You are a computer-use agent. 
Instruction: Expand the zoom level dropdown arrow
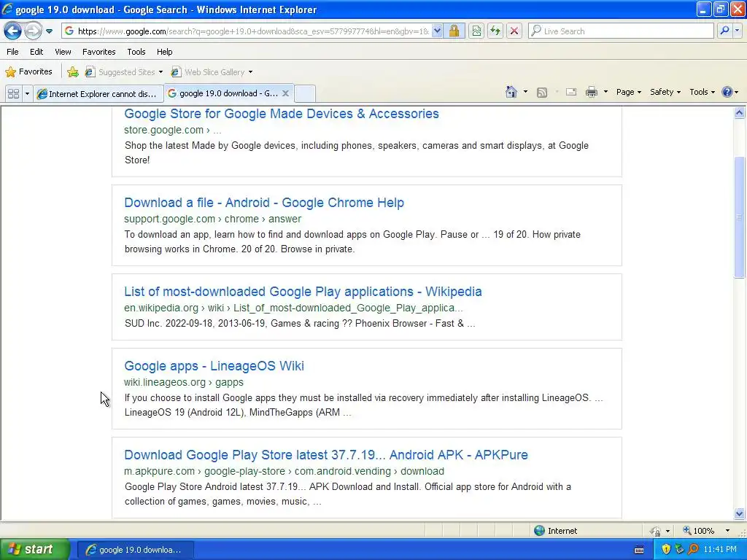[727, 531]
